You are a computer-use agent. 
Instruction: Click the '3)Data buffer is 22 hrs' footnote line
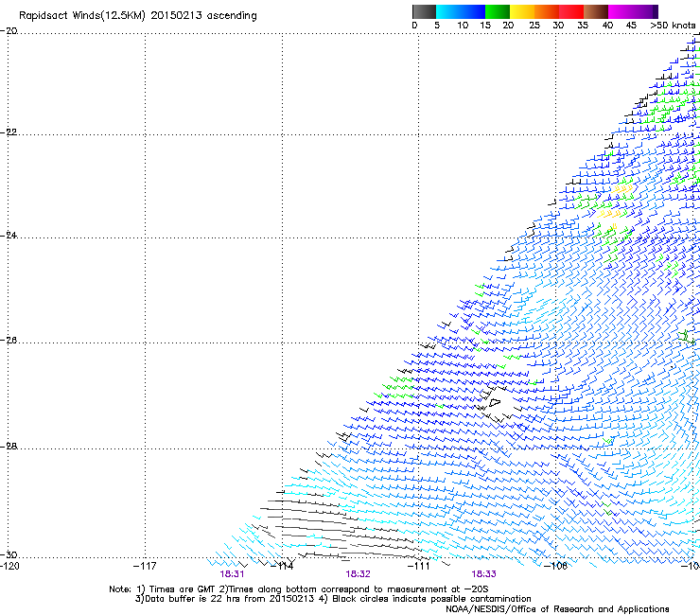tap(333, 599)
